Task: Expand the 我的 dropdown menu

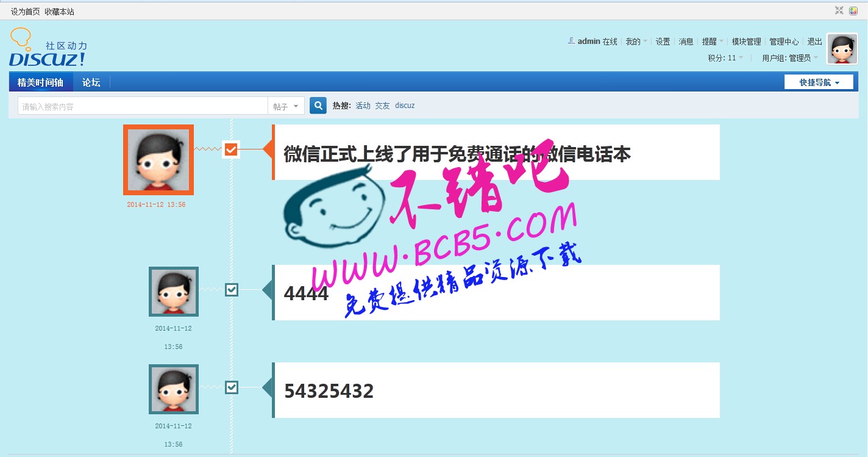Action: pos(636,41)
